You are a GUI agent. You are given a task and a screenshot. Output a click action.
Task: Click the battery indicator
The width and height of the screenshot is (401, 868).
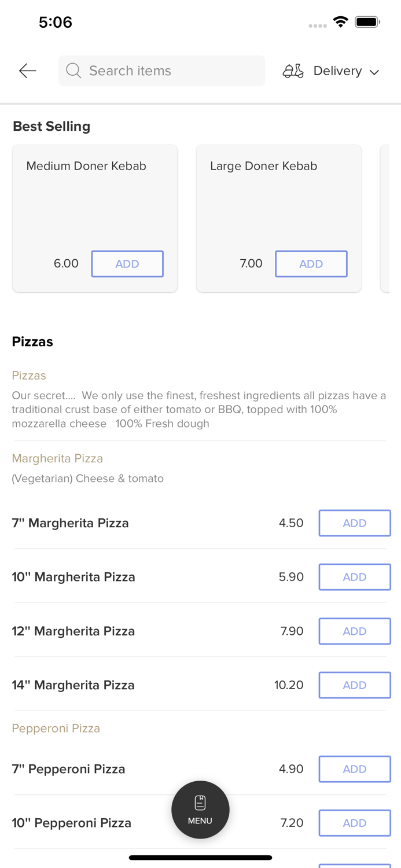click(367, 21)
